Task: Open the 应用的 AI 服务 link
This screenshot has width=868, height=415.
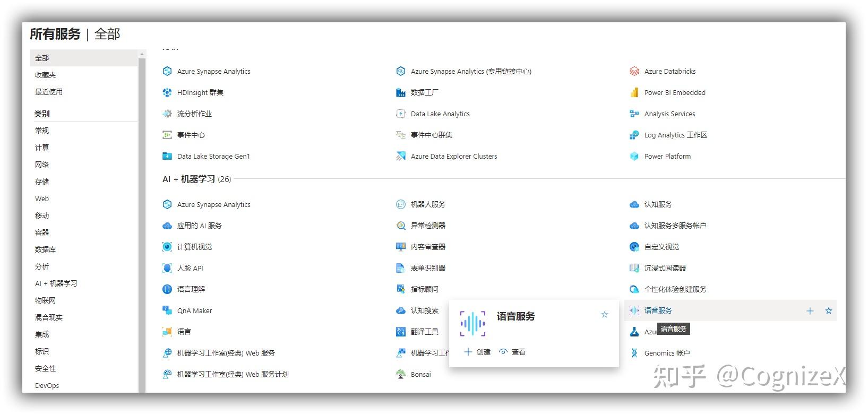Action: coord(200,226)
